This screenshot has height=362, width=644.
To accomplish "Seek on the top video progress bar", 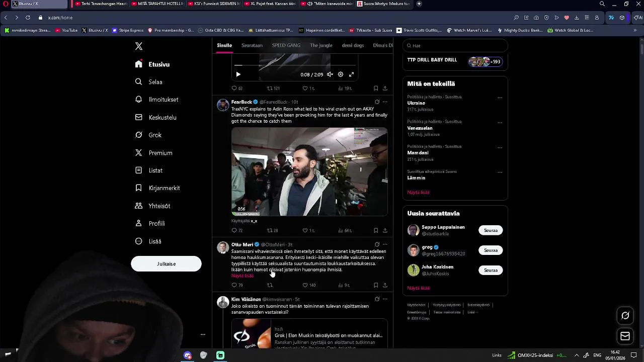I will point(294,65).
